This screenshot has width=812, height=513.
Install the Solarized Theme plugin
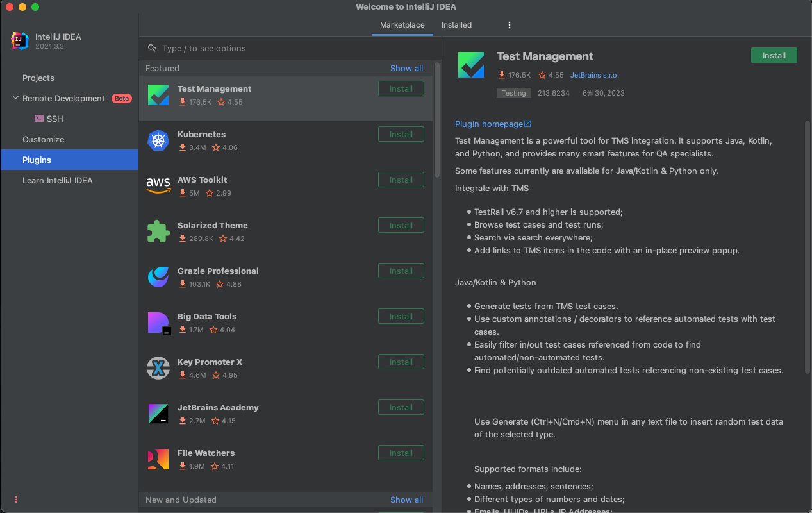click(401, 225)
